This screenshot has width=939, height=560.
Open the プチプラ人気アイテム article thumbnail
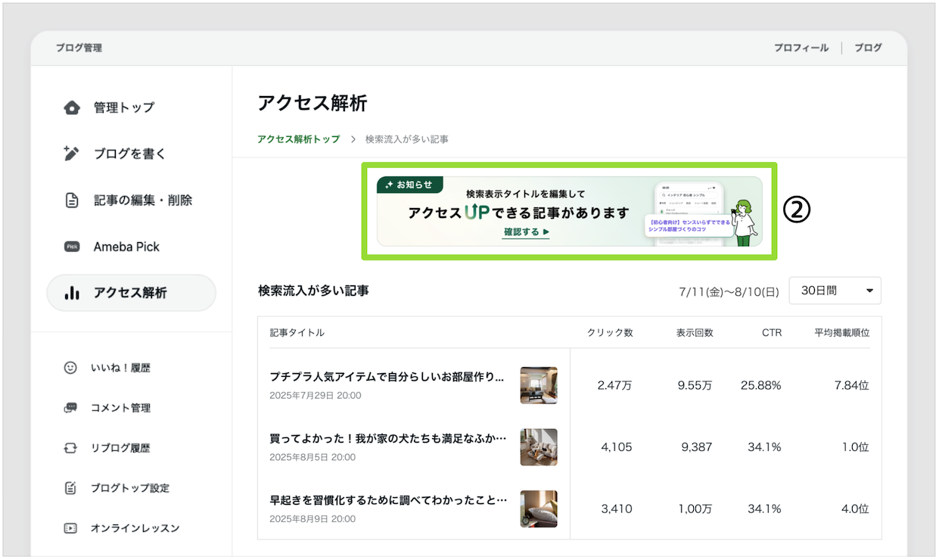[x=539, y=385]
